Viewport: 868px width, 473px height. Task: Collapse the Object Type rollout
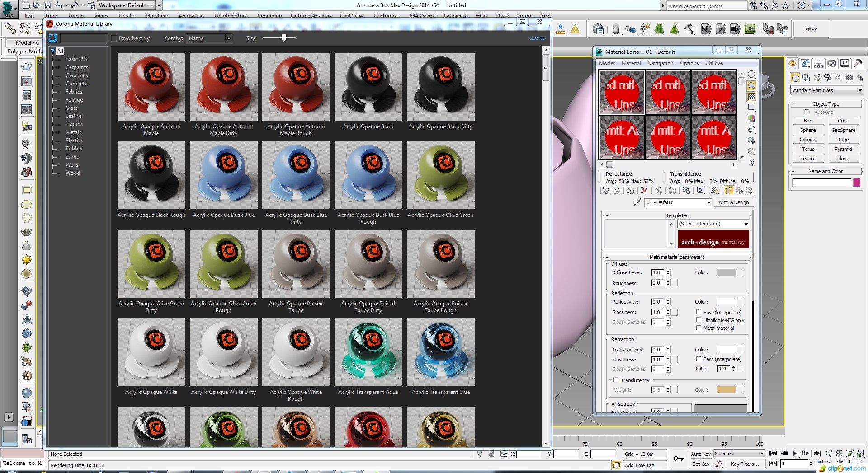(793, 104)
